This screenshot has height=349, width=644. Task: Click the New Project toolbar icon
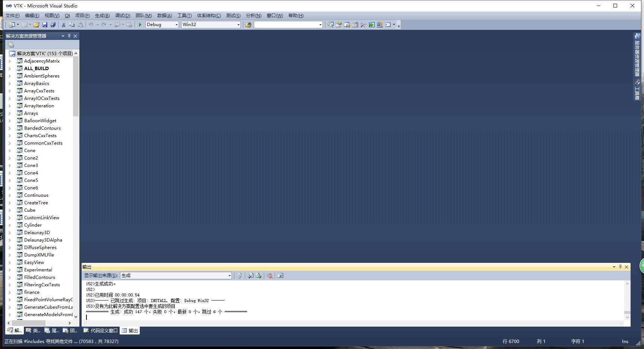tap(12, 25)
